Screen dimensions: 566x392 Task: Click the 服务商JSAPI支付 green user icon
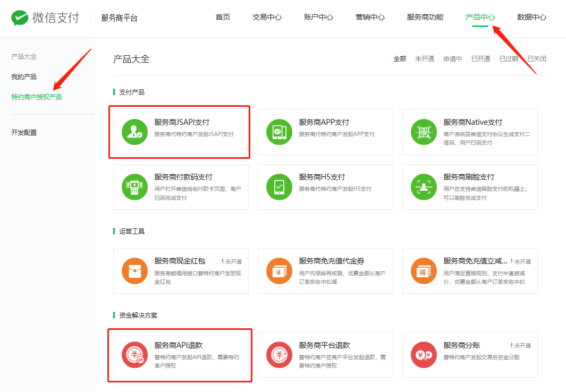tap(134, 132)
